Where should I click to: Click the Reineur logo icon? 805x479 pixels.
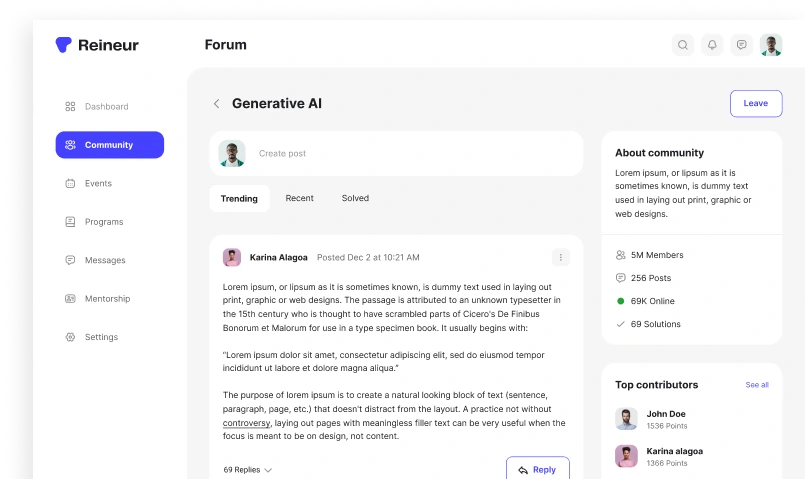click(x=64, y=45)
